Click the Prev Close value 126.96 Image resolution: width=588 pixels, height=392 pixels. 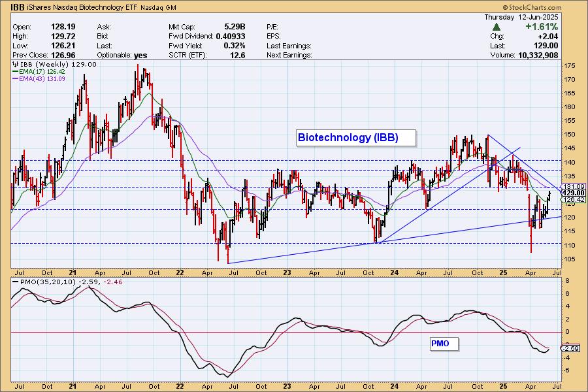point(63,55)
